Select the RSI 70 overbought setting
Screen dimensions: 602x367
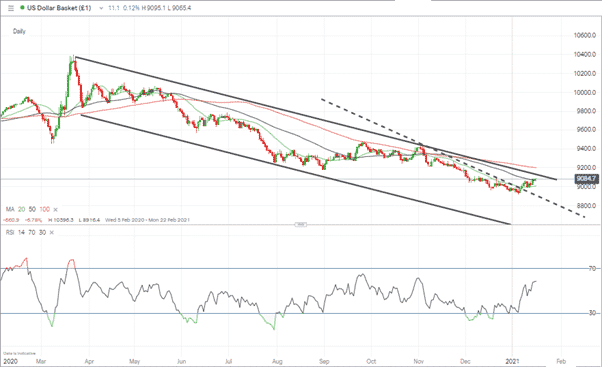coord(31,232)
